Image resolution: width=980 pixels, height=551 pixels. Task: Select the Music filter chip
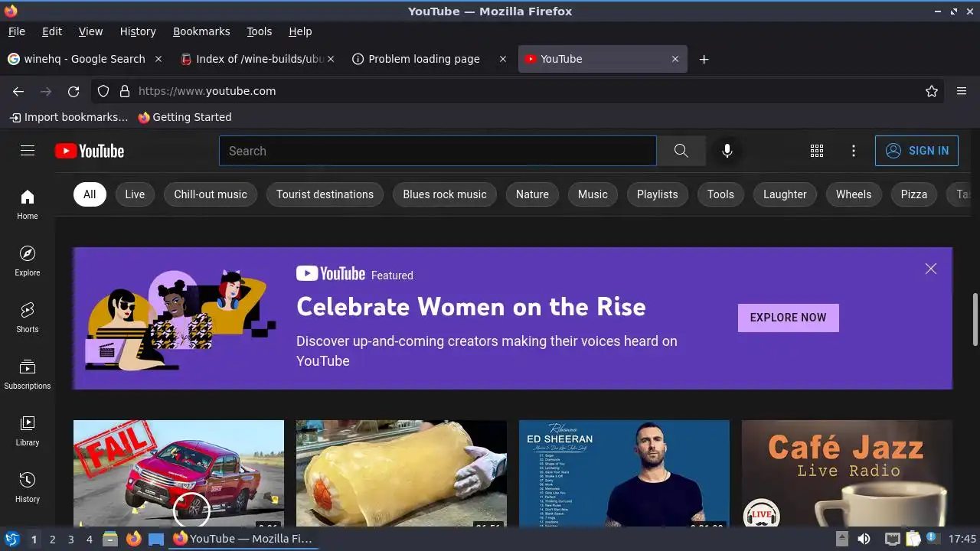[x=593, y=194]
